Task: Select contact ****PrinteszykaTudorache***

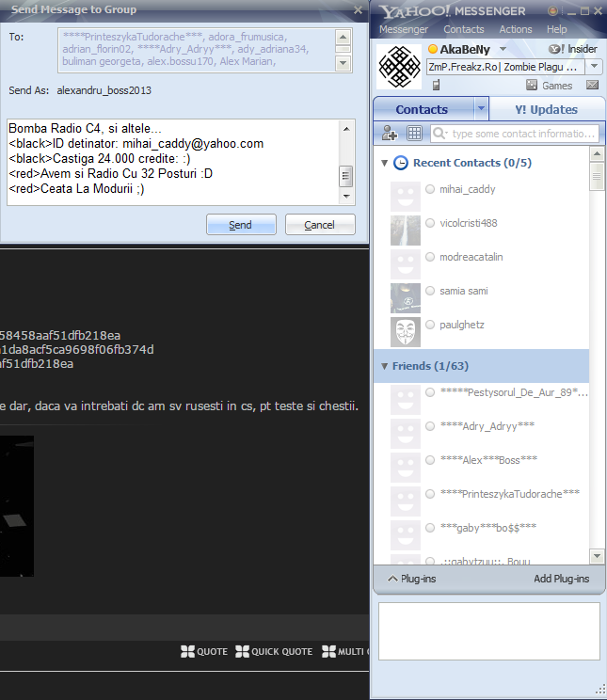Action: (510, 494)
